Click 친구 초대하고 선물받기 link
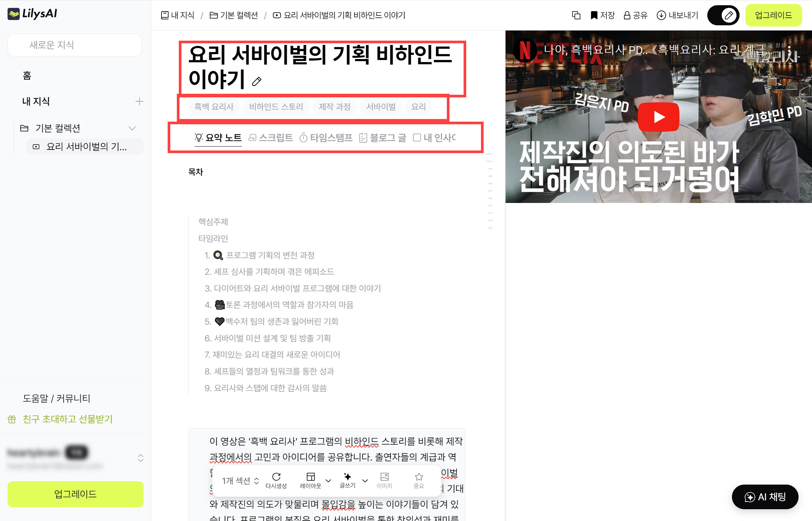Viewport: 812px width, 521px height. click(x=67, y=419)
